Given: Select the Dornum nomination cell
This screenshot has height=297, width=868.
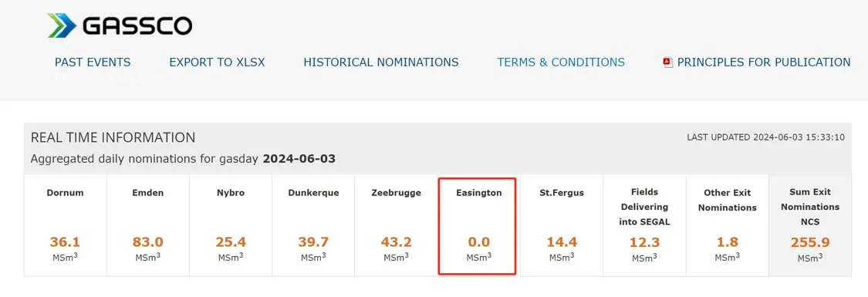Looking at the screenshot, I should pyautogui.click(x=66, y=226).
